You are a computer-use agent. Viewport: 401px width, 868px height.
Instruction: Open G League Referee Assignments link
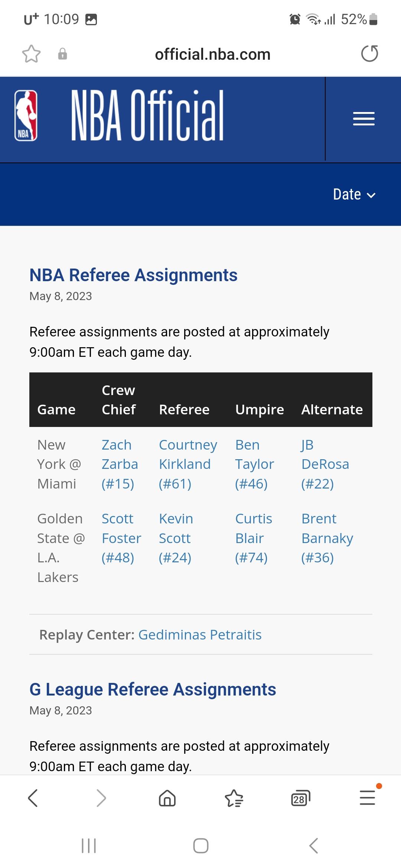153,690
